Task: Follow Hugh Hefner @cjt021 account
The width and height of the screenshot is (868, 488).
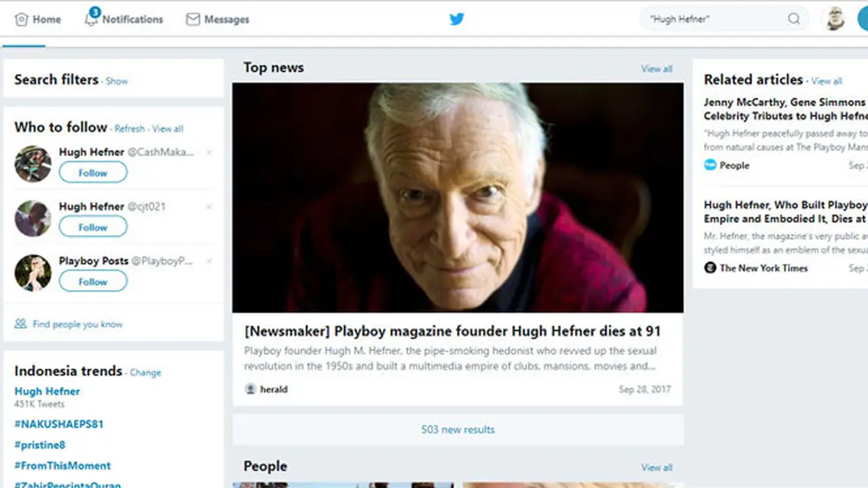Action: 93,227
